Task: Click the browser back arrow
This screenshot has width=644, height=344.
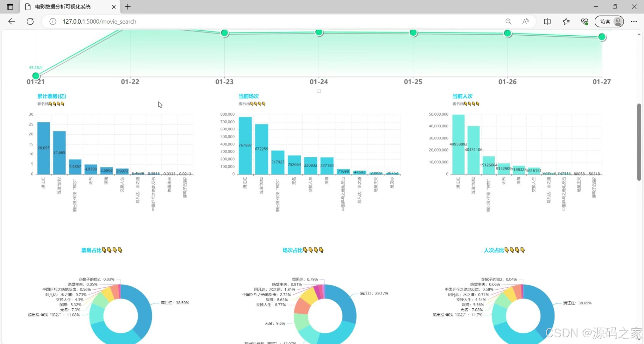Action: pyautogui.click(x=12, y=21)
